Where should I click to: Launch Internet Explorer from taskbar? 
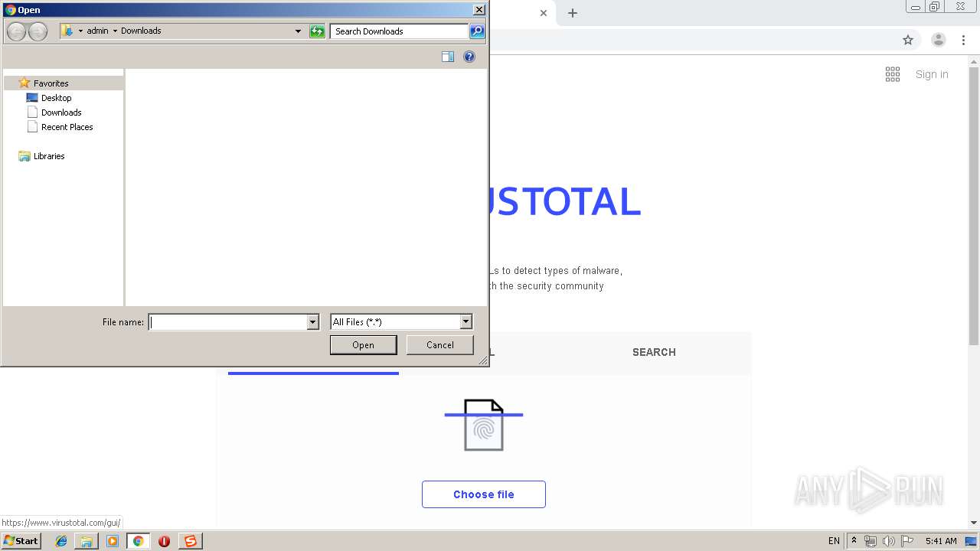click(x=61, y=541)
